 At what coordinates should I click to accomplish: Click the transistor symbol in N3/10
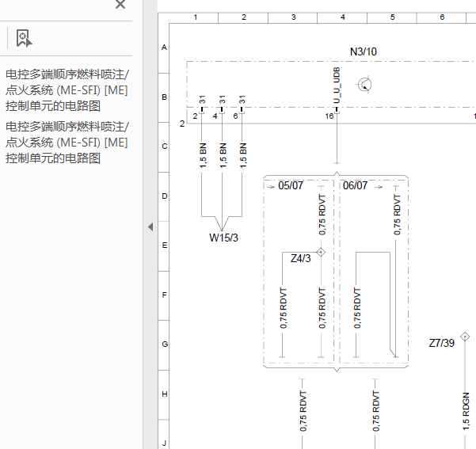(364, 85)
